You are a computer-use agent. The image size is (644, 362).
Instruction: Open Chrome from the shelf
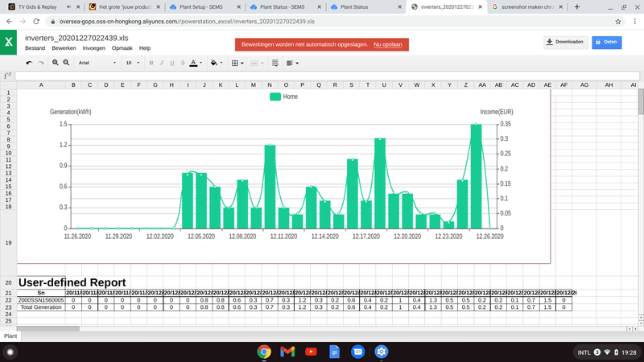pos(264,352)
